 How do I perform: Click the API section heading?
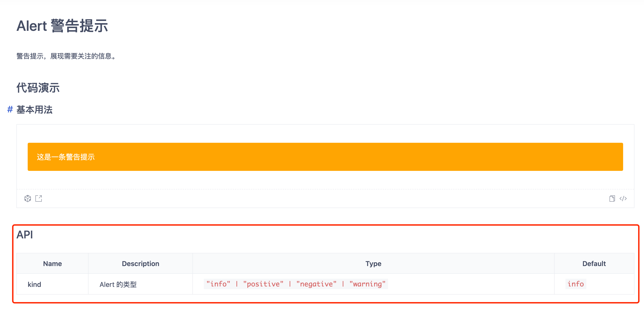(x=25, y=235)
